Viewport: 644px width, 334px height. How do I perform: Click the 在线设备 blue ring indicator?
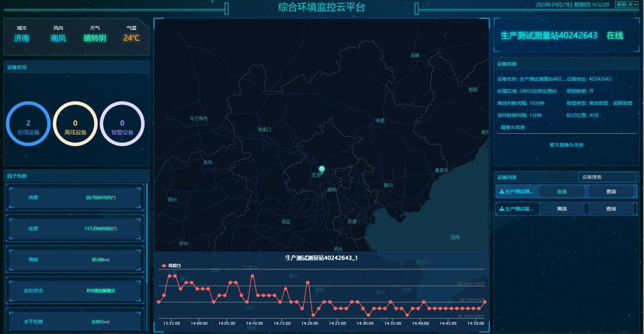coord(28,124)
